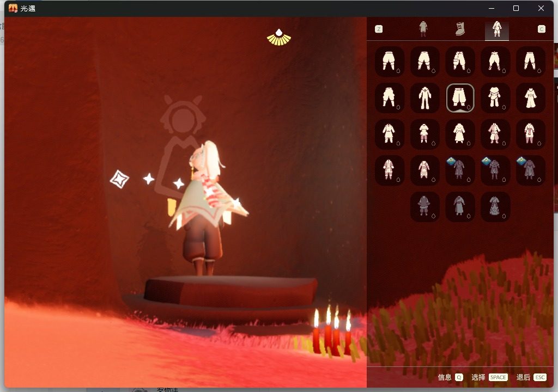This screenshot has width=558, height=392.
Task: Click the currently selected belted wide-leg trousers
Action: (x=460, y=98)
